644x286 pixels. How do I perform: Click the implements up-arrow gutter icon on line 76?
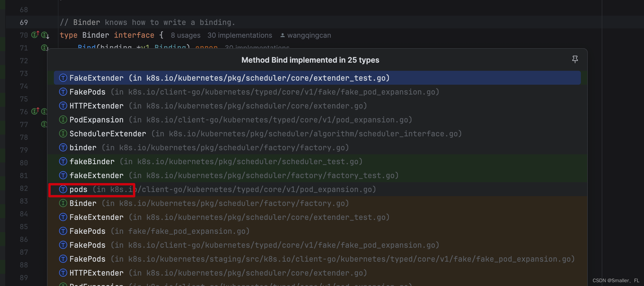(x=35, y=111)
